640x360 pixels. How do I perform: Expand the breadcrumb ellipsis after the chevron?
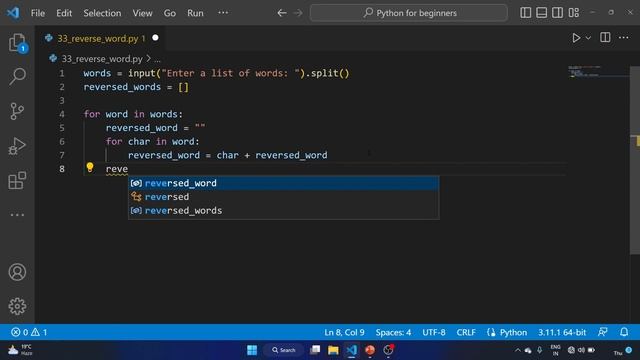[157, 60]
